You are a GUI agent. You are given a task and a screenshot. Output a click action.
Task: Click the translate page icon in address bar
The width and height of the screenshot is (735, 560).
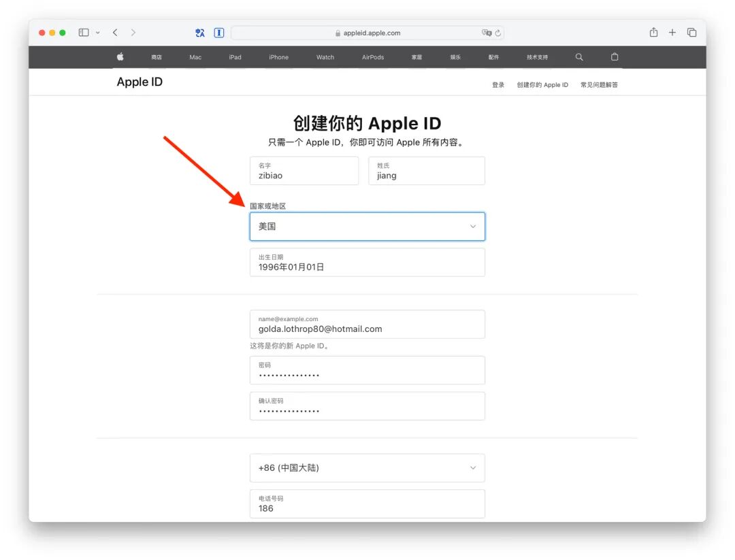(x=486, y=33)
